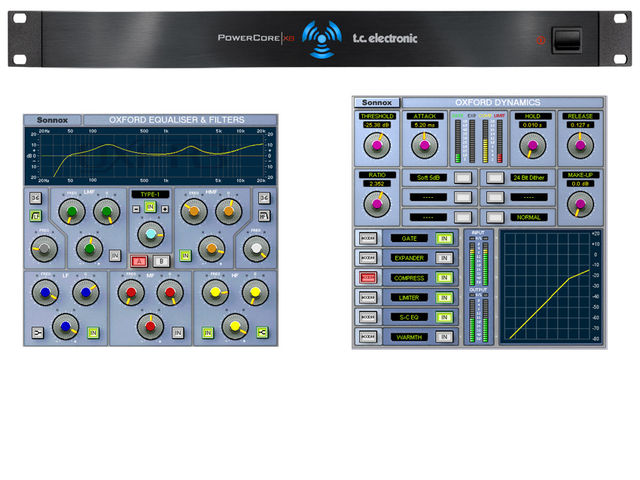This screenshot has height=480, width=640.
Task: Click the gray low filter frequency knob
Action: click(x=44, y=249)
